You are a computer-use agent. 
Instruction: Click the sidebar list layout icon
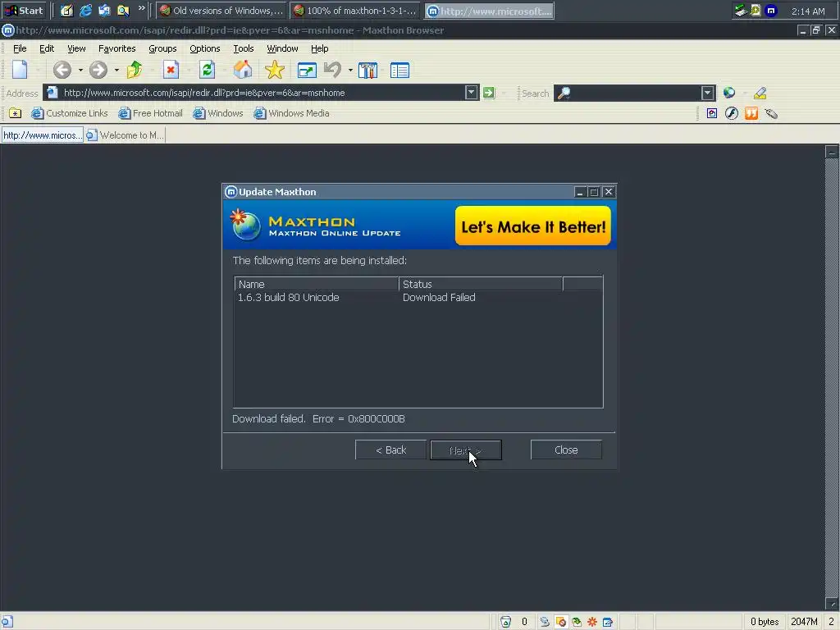click(399, 71)
